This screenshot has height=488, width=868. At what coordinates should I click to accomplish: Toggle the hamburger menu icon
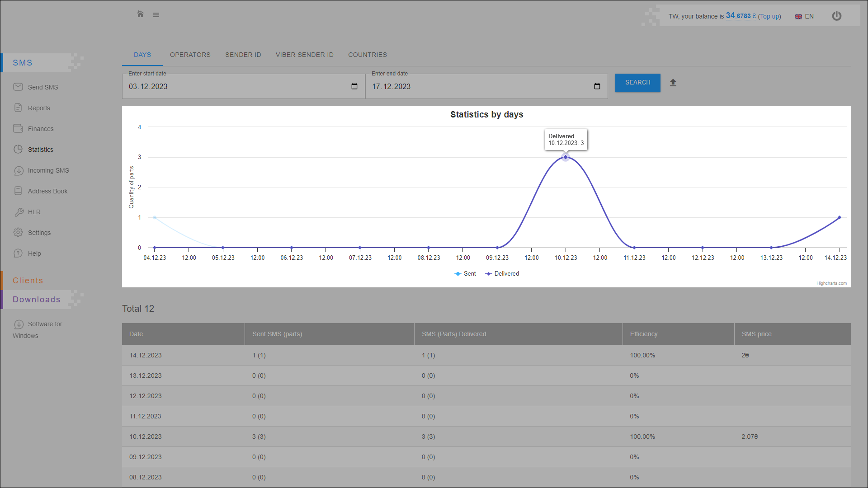click(156, 15)
